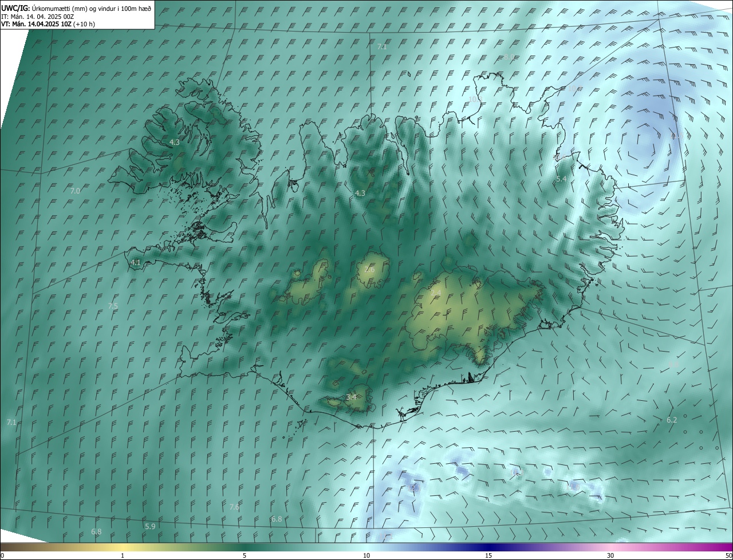
Task: Click the initialization time line IT: Mán. 14. 04. 2025 00Z
Action: tap(37, 17)
